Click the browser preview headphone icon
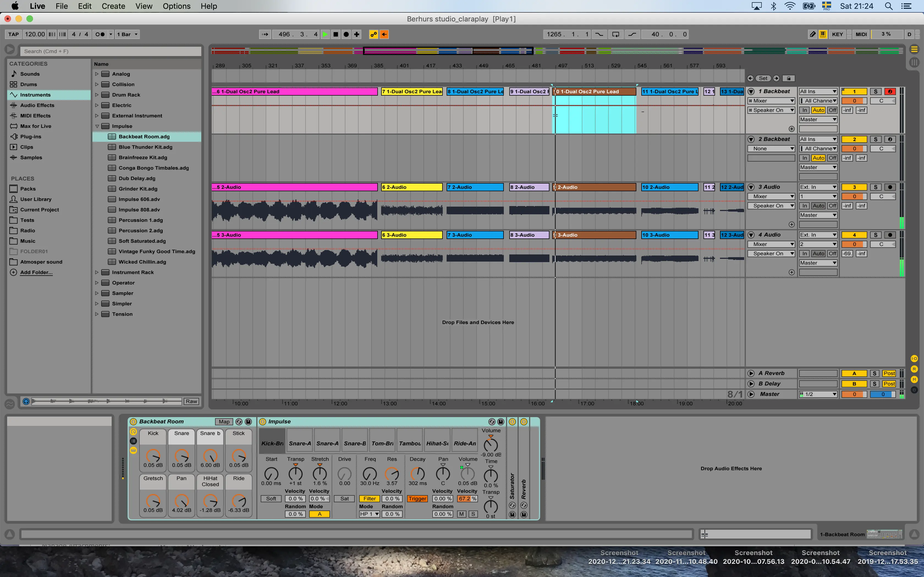Image resolution: width=924 pixels, height=577 pixels. click(x=26, y=401)
